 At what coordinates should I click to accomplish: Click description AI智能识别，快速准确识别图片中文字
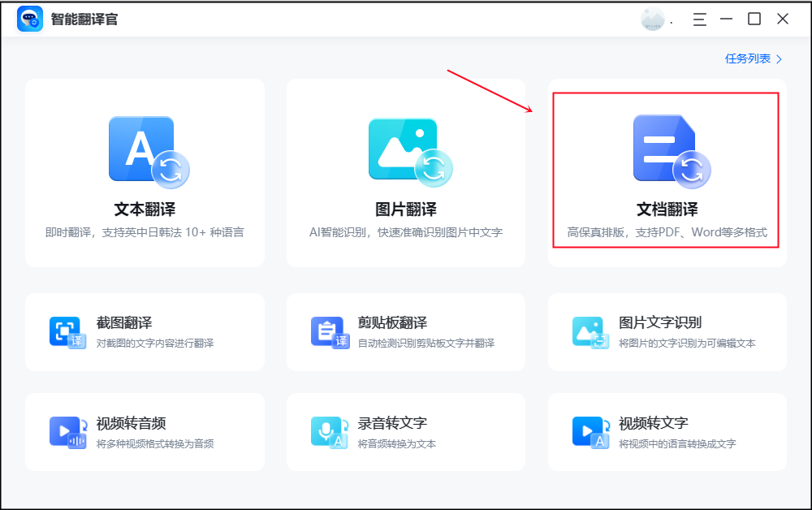pyautogui.click(x=406, y=232)
